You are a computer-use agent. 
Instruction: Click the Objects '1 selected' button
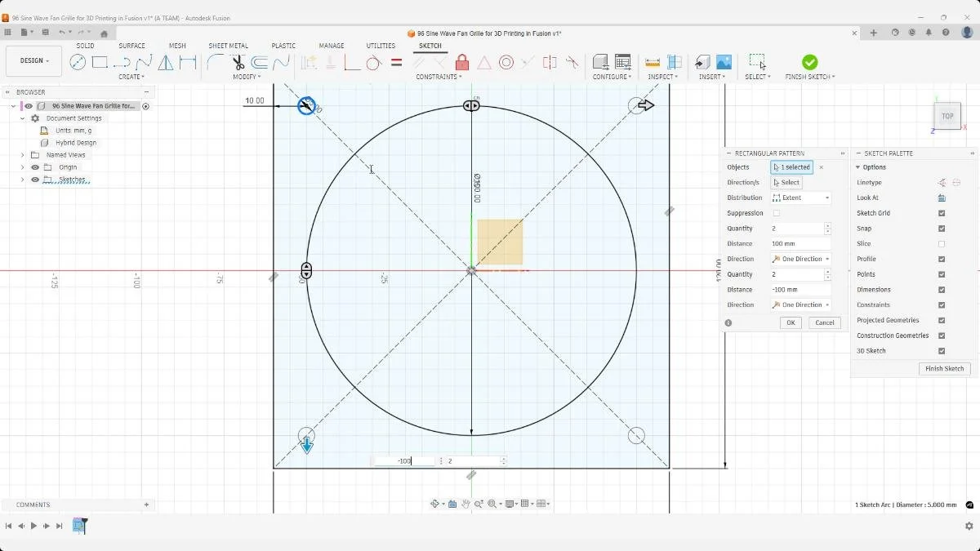(x=791, y=167)
